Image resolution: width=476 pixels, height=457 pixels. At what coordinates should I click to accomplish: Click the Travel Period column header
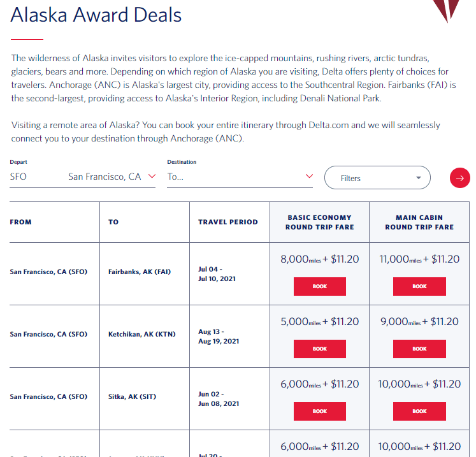point(228,222)
